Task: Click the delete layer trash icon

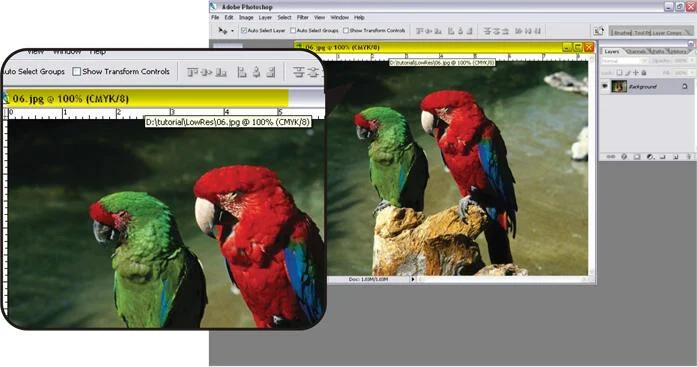Action: pyautogui.click(x=689, y=157)
